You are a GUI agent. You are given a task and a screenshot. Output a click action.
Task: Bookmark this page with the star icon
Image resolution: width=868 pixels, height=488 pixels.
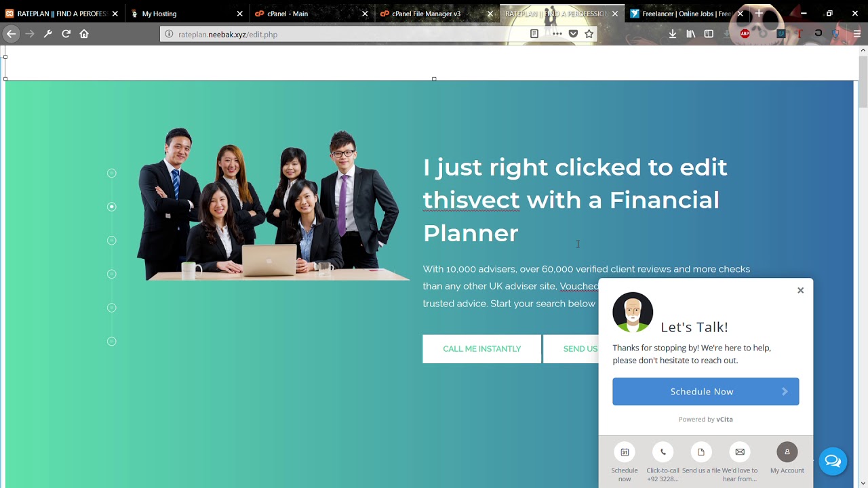point(589,34)
